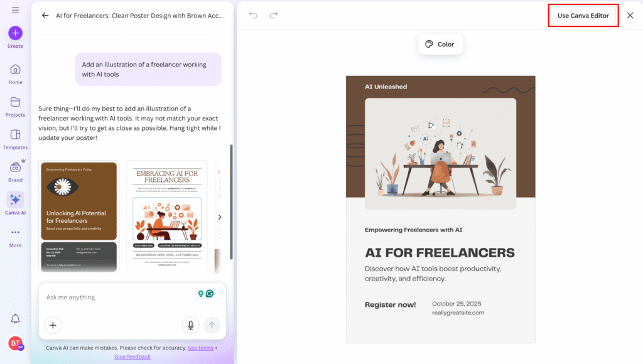
Task: Go back using the left arrow
Action: [45, 16]
